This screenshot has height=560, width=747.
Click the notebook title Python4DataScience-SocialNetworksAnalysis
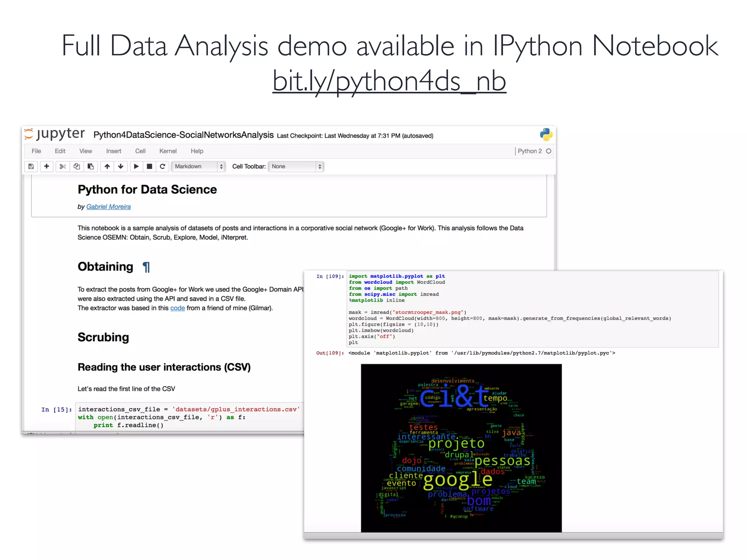click(x=183, y=135)
